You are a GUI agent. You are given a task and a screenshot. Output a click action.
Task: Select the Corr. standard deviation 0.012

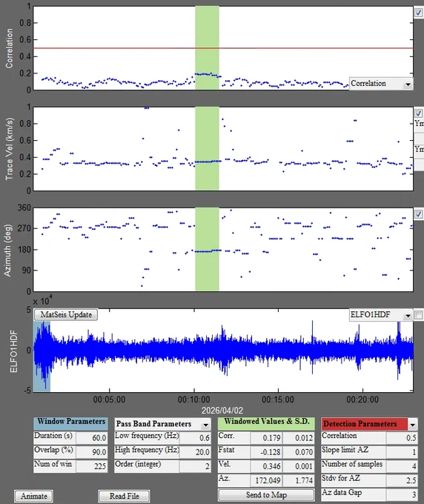(x=298, y=438)
